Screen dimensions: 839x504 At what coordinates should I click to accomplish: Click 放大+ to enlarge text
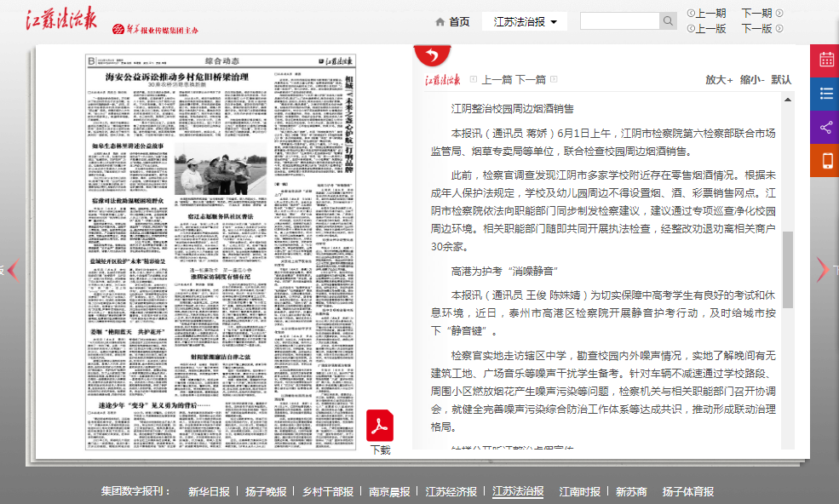tap(719, 80)
